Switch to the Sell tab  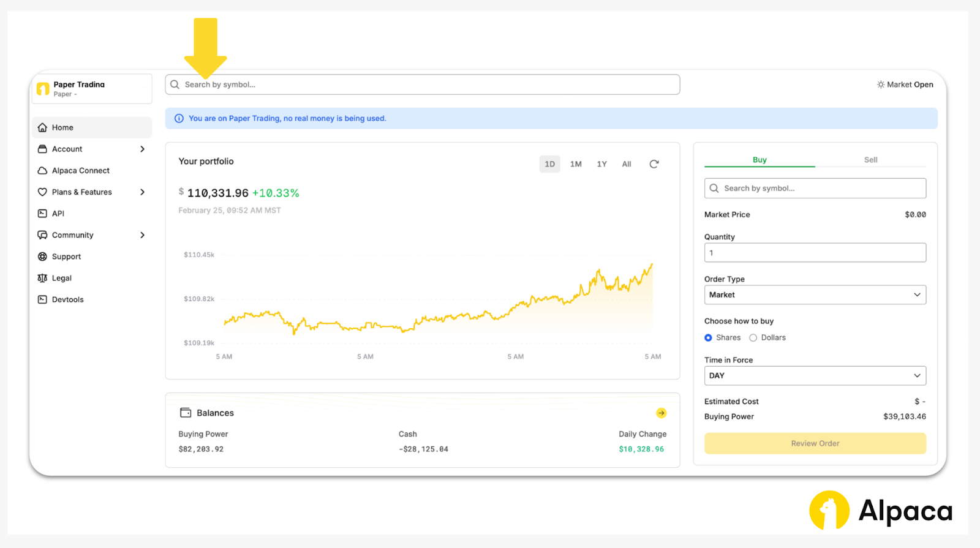click(870, 160)
